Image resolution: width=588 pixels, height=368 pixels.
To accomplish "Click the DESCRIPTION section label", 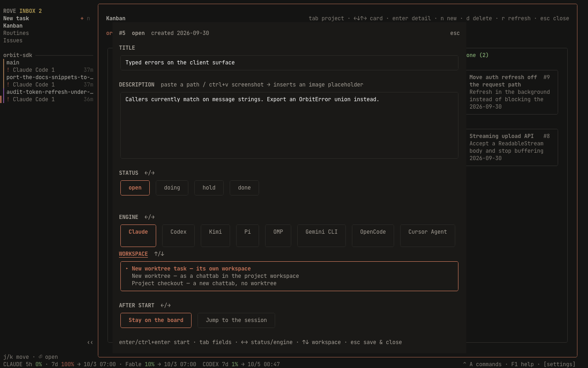I will 136,85.
